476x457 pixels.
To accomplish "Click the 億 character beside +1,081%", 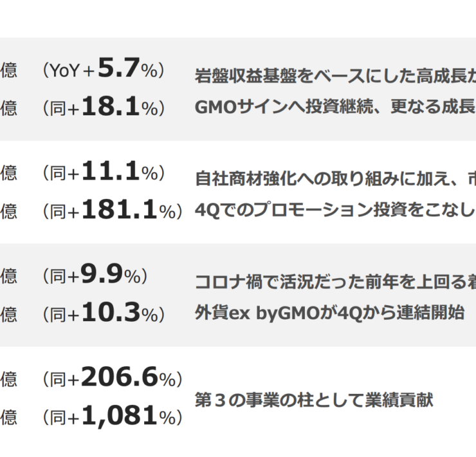I will pos(9,418).
